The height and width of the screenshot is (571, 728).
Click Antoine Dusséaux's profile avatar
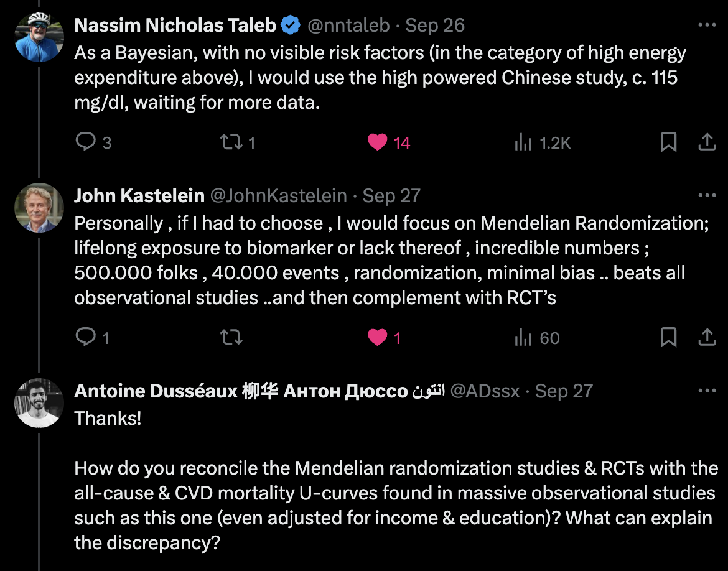pyautogui.click(x=39, y=403)
